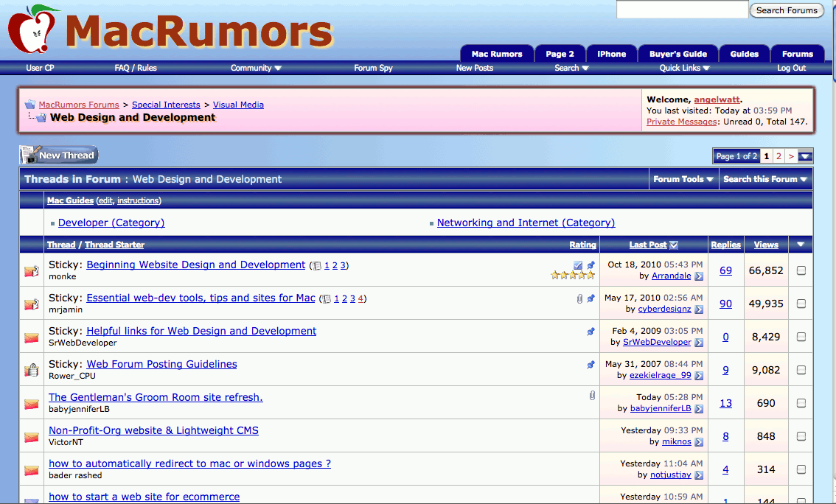The image size is (836, 504).
Task: Open the thread selection dropdown arrow in header
Action: tap(801, 245)
